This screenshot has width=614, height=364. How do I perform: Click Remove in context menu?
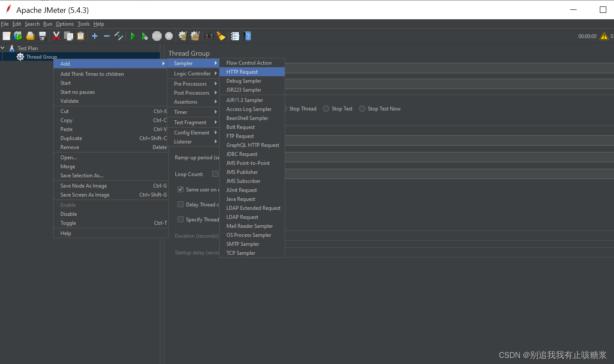(x=111, y=147)
